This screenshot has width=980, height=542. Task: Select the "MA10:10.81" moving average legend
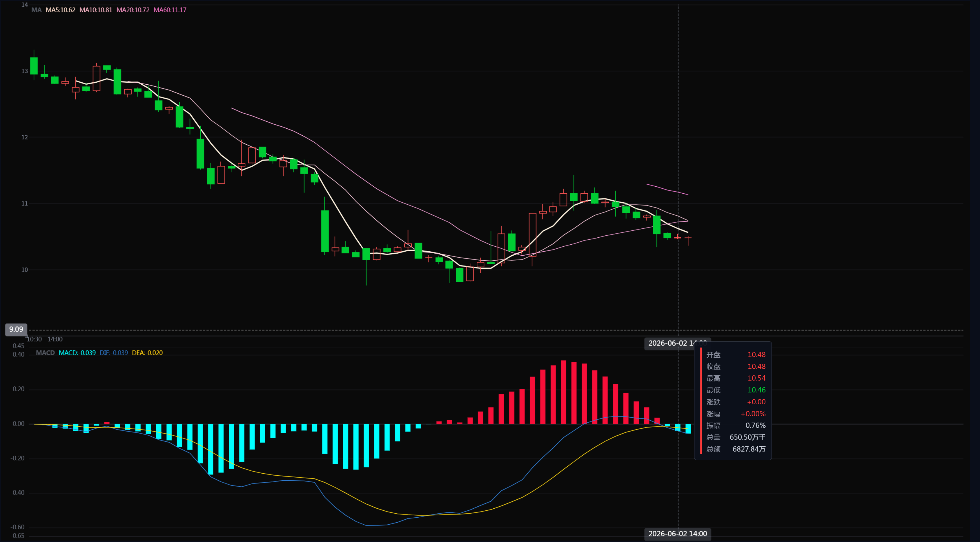pyautogui.click(x=96, y=10)
